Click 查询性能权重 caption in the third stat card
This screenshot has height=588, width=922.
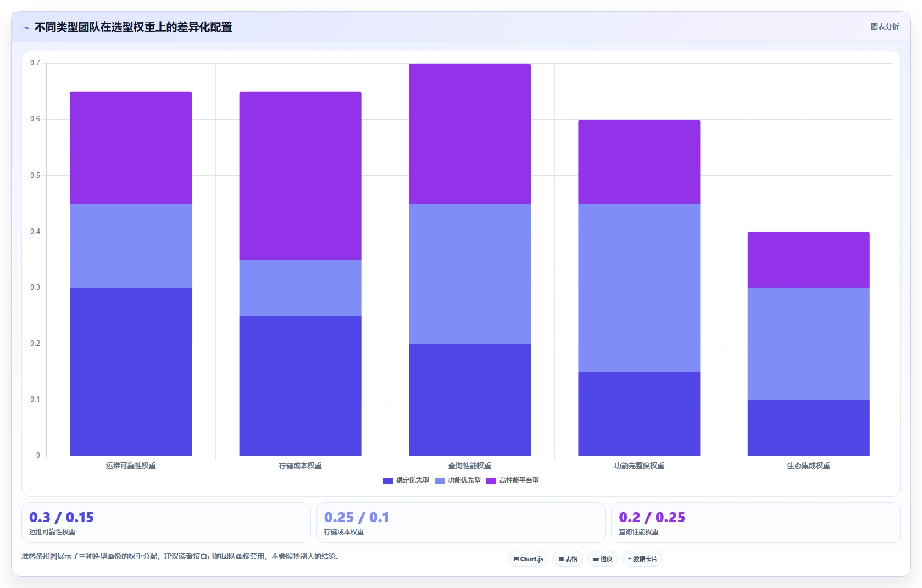tap(638, 532)
